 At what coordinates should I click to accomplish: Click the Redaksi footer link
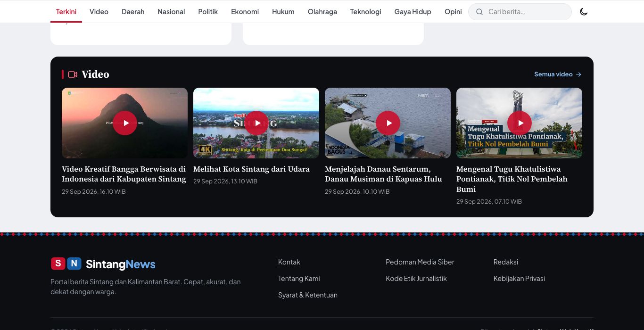pos(506,262)
